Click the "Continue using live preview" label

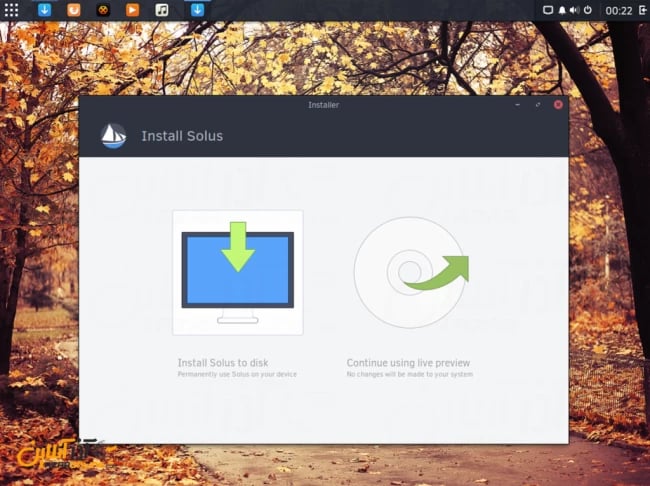[408, 363]
